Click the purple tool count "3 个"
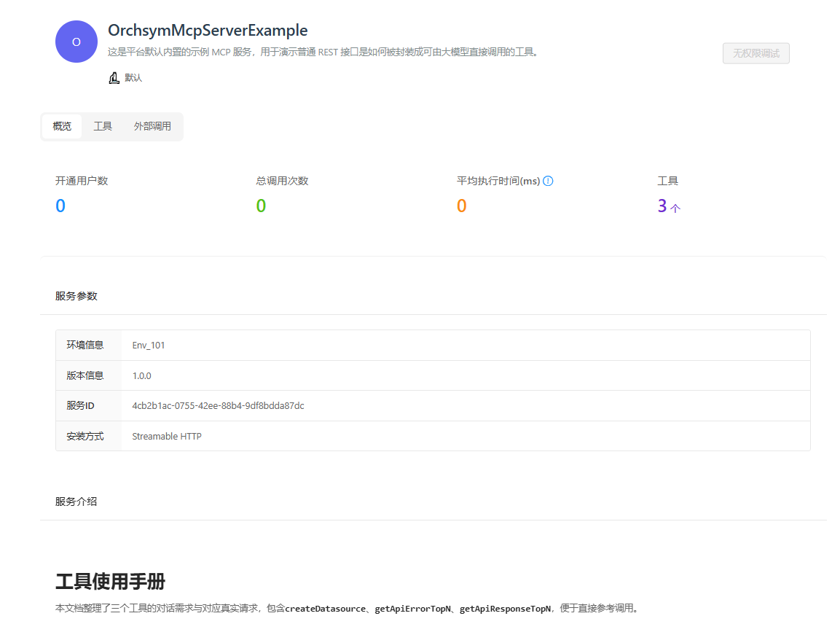This screenshot has height=624, width=840. (668, 207)
